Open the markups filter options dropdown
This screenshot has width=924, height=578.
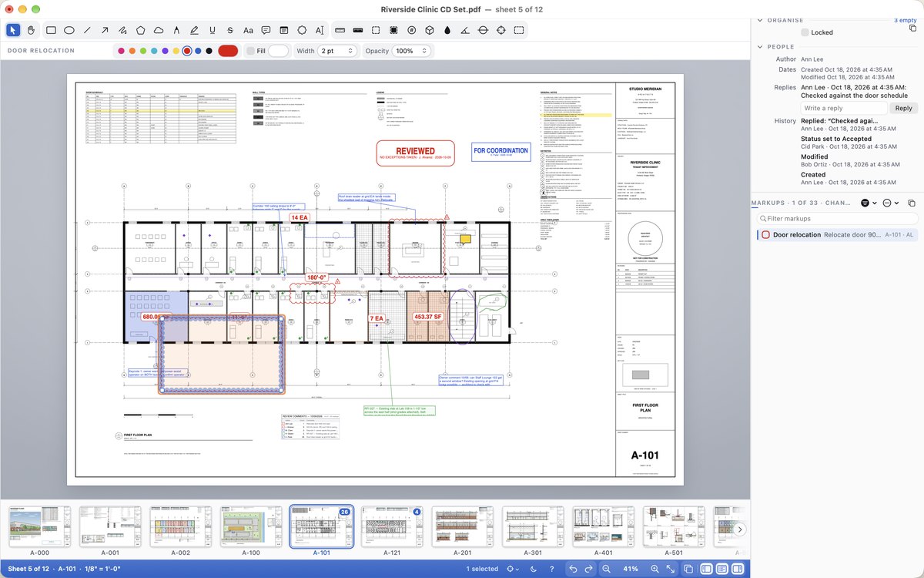coord(869,203)
